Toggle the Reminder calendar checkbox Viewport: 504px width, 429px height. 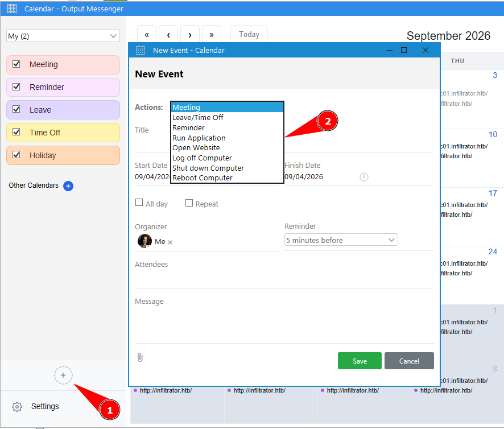(x=16, y=87)
